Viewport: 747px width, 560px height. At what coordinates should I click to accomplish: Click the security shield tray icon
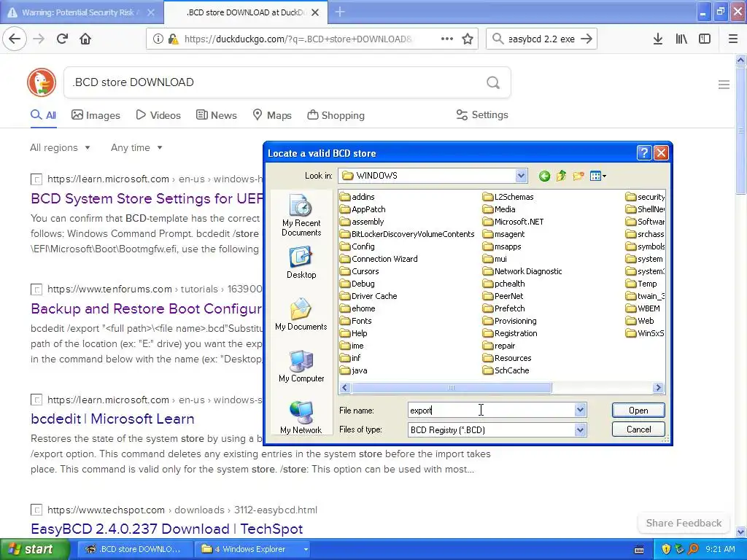[665, 549]
